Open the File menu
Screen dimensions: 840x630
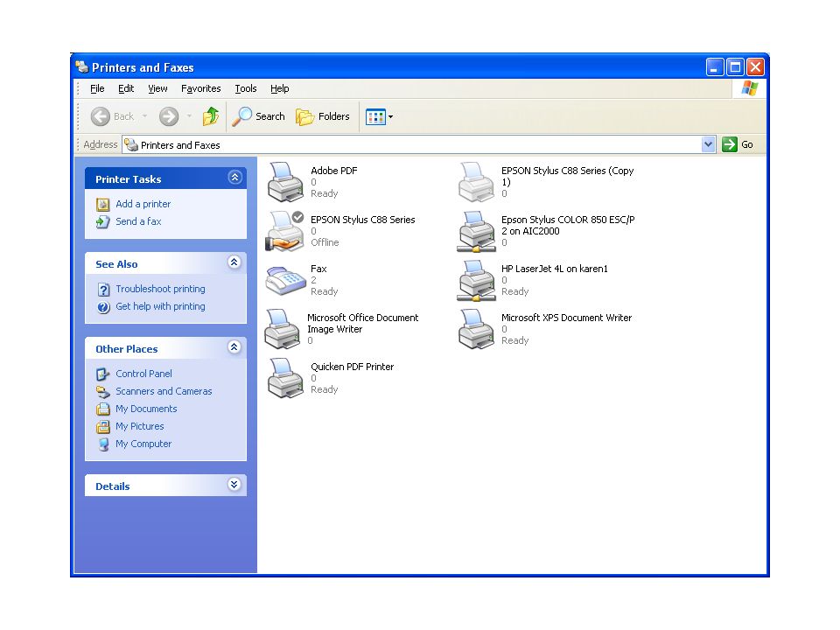97,88
